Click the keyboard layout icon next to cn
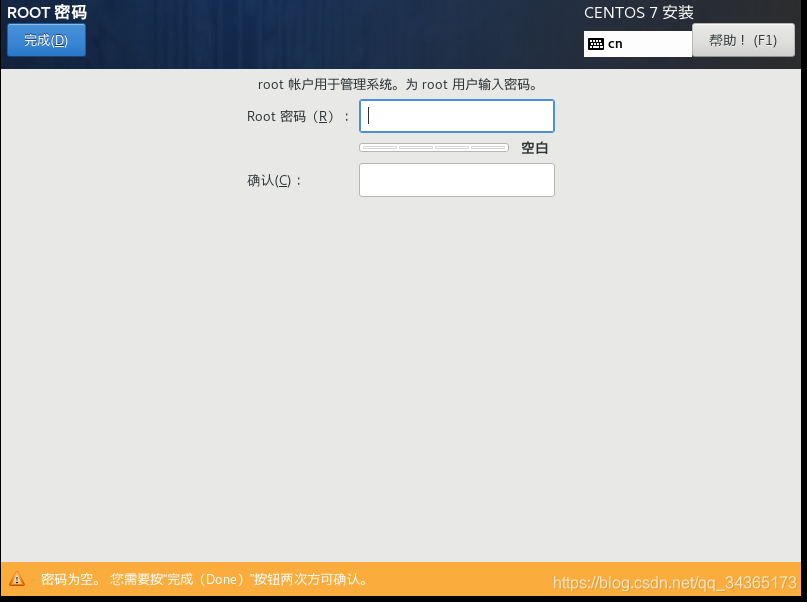 [596, 44]
